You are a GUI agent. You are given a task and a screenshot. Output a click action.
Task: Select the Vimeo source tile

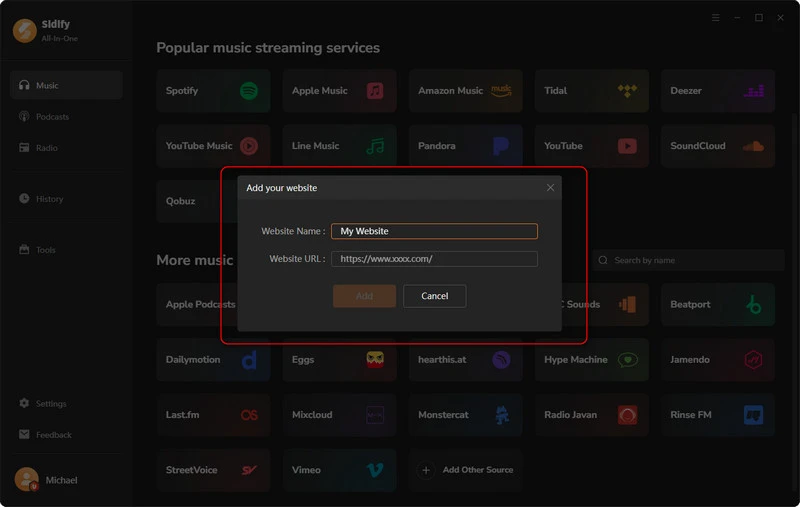(x=339, y=470)
